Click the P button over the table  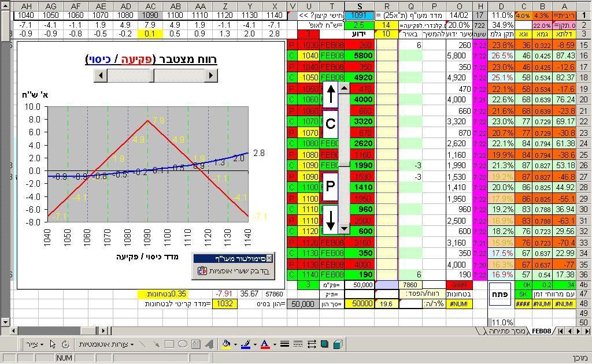(x=330, y=186)
